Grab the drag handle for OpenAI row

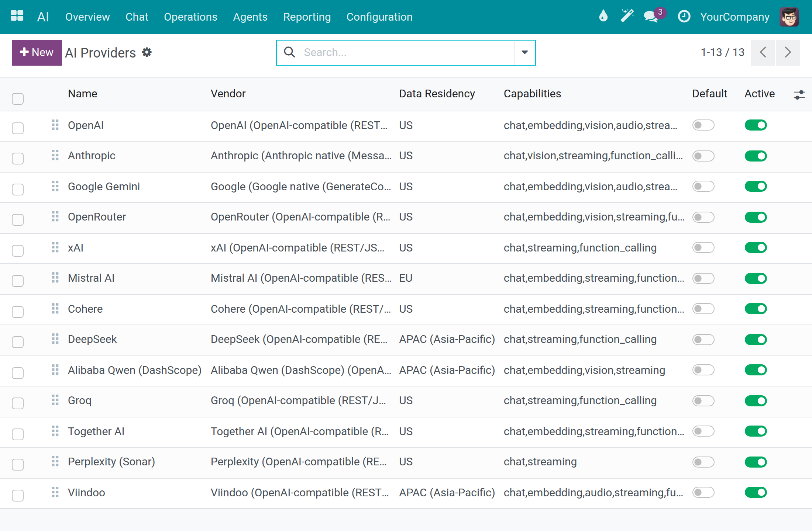pyautogui.click(x=55, y=125)
